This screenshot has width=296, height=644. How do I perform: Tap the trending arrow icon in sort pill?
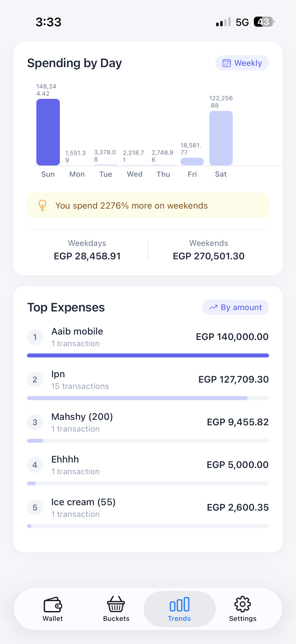(213, 307)
